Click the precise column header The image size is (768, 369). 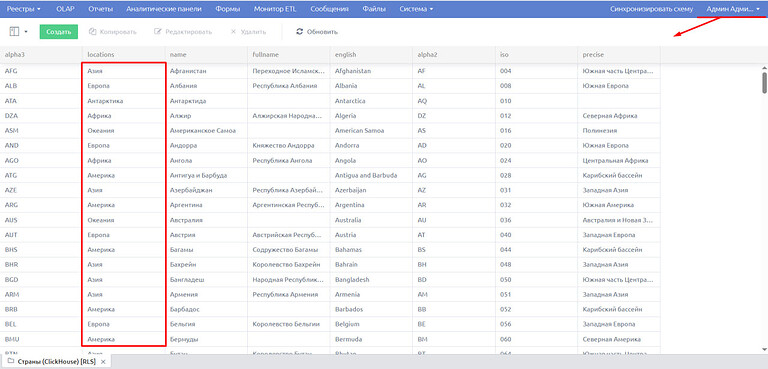[619, 54]
